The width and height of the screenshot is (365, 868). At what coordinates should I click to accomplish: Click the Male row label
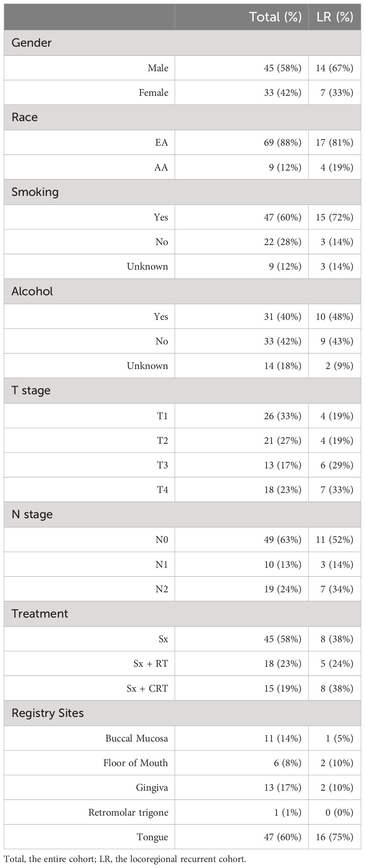click(158, 68)
